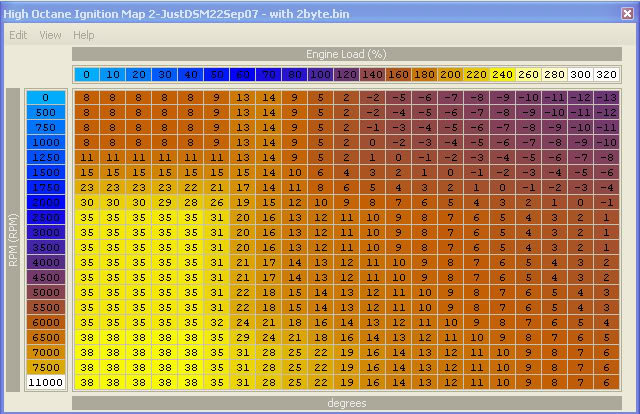Viewport: 640px width, 414px height.
Task: Click the 38 cell at 6500 RPM, load 0
Action: (x=87, y=338)
